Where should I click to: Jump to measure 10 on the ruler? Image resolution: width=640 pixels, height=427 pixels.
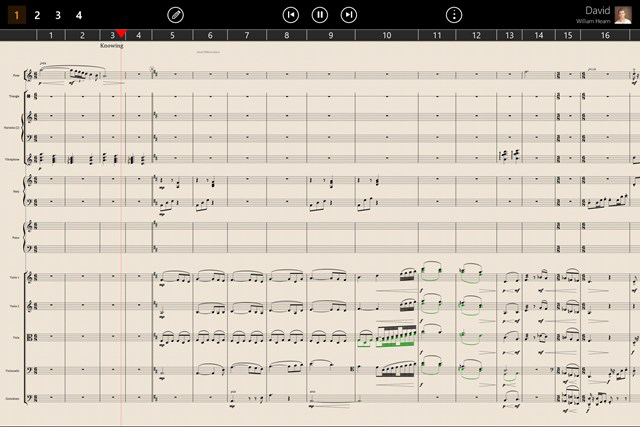[386, 35]
